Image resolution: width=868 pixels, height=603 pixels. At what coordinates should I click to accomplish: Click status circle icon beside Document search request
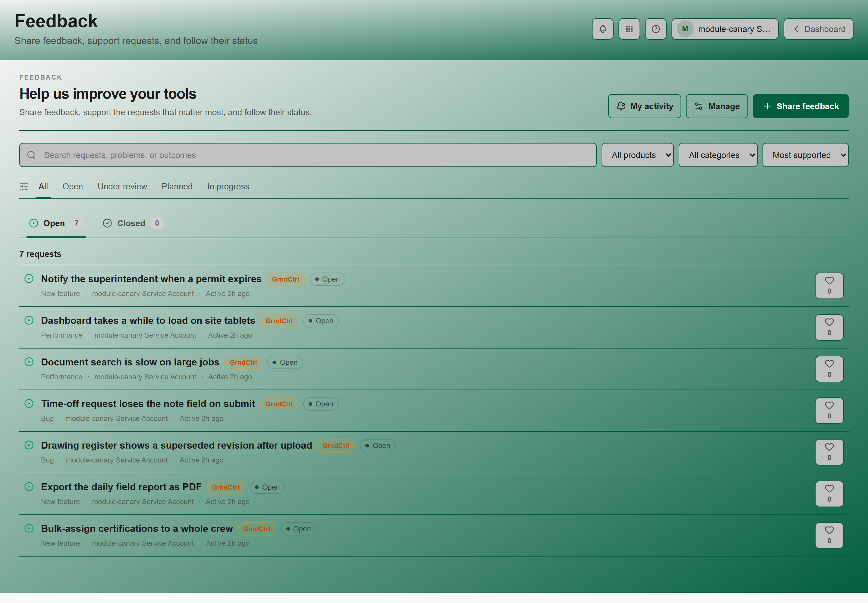(x=29, y=362)
